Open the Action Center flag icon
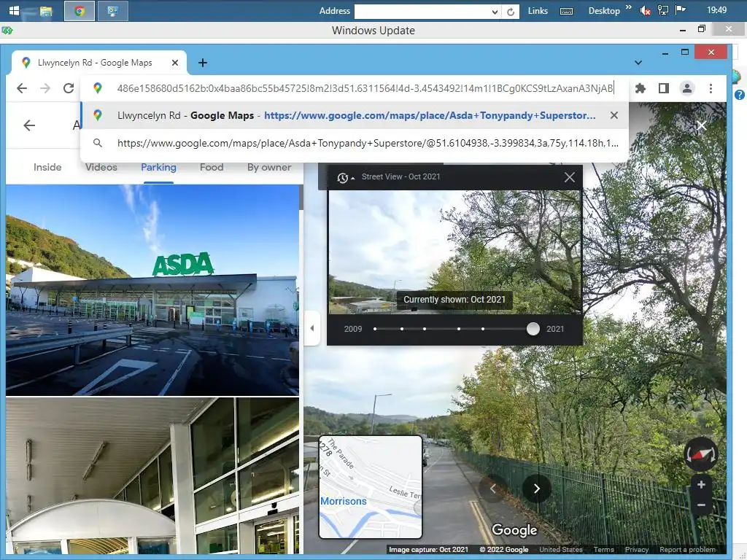Image resolution: width=747 pixels, height=560 pixels. pos(681,10)
